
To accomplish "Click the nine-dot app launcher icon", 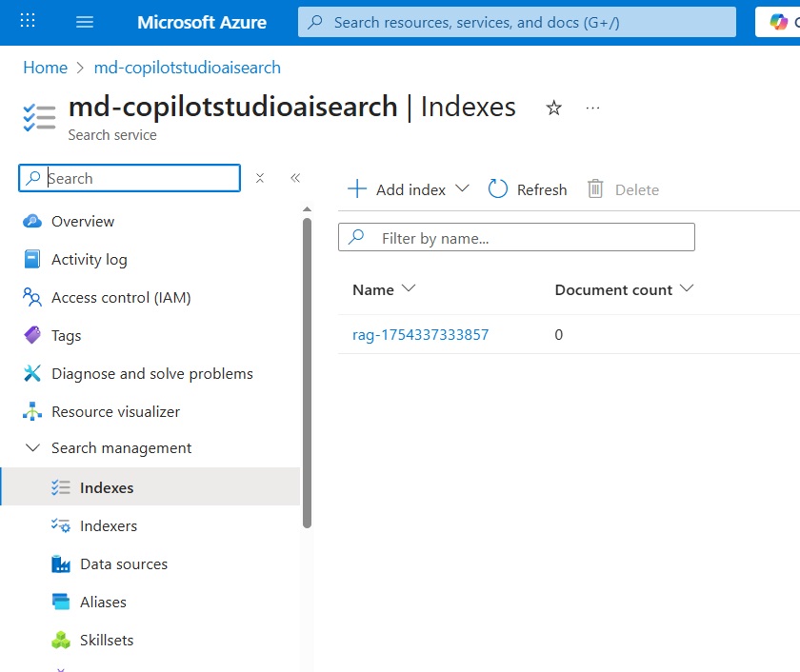I will click(28, 21).
